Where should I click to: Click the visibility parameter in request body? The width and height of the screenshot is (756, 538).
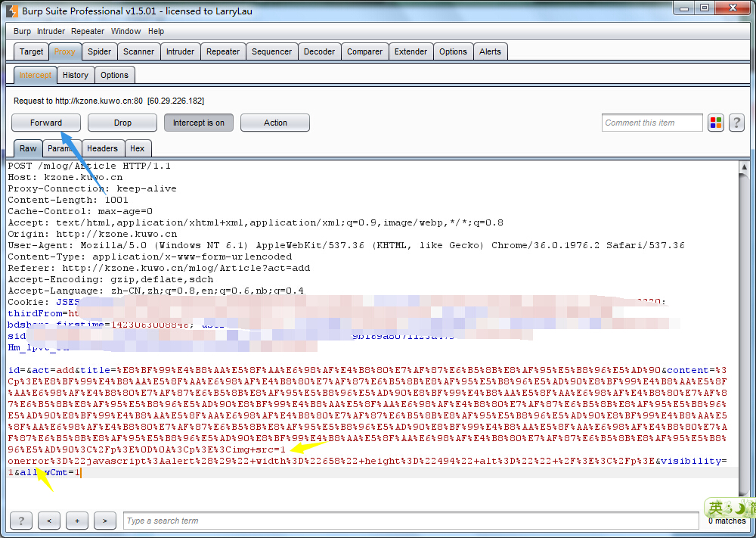[x=691, y=461]
